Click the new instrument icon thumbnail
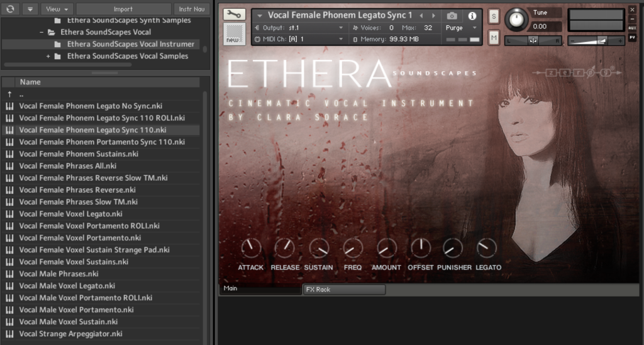 234,33
